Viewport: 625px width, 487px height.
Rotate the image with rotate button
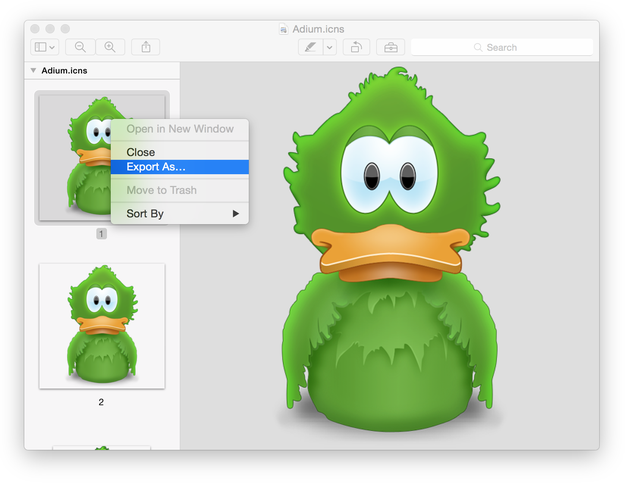point(356,47)
